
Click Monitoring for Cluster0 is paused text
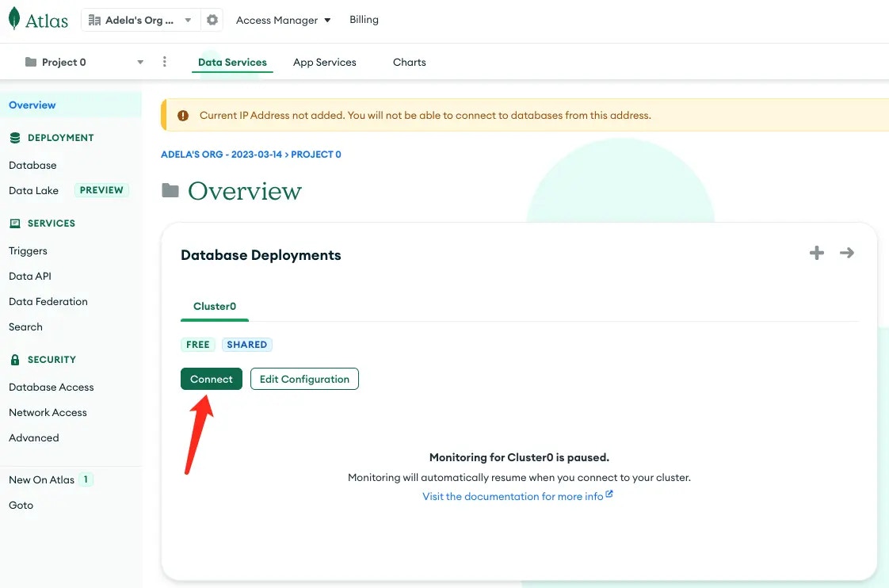coord(519,457)
